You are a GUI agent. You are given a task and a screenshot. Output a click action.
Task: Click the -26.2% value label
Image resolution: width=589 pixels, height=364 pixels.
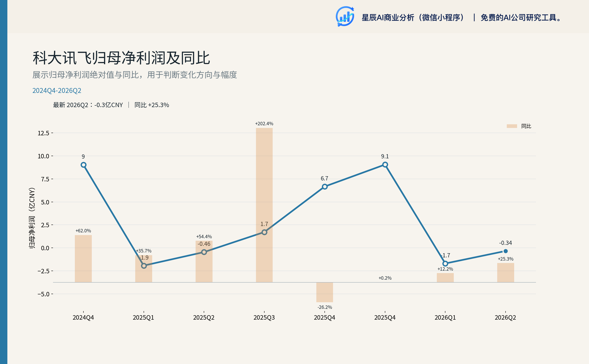coord(325,307)
